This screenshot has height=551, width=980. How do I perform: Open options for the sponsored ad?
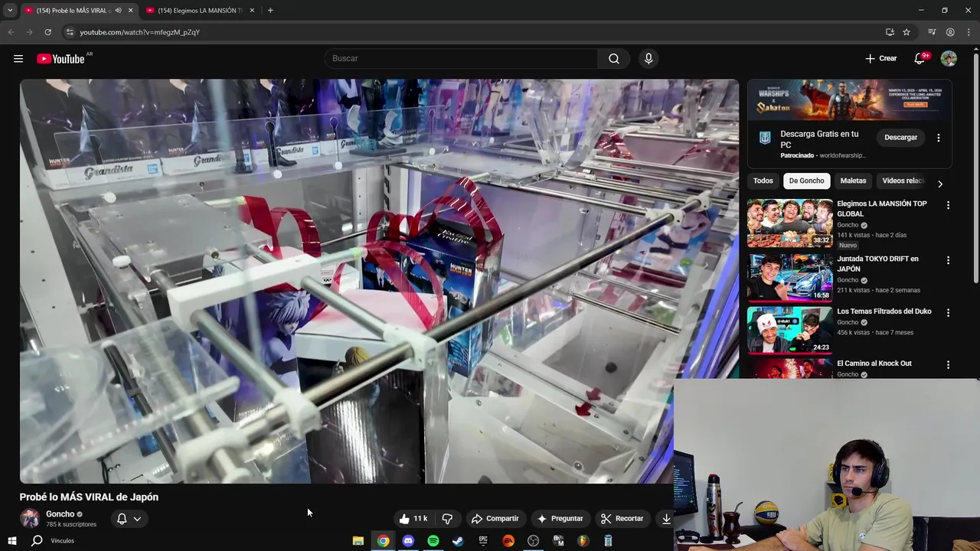click(x=939, y=138)
